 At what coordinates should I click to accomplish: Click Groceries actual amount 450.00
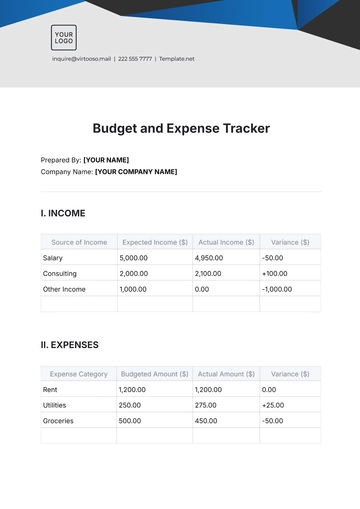(x=206, y=421)
